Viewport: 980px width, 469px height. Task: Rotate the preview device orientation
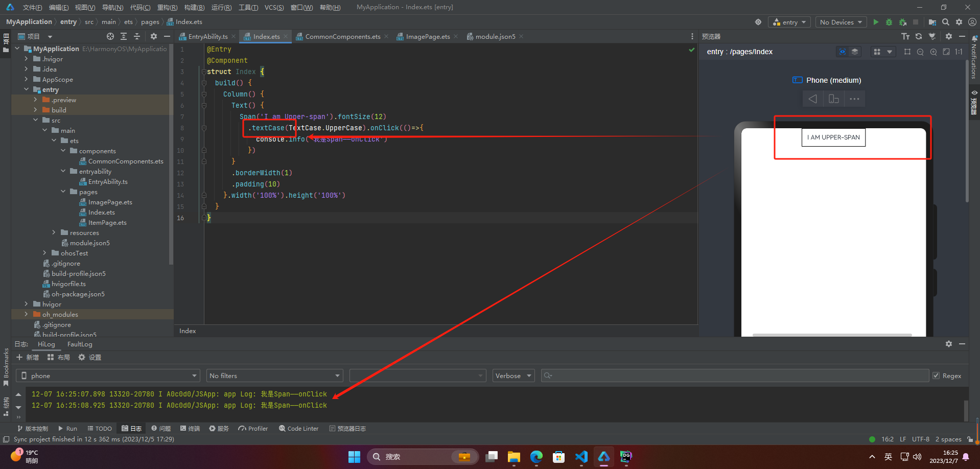click(x=834, y=99)
